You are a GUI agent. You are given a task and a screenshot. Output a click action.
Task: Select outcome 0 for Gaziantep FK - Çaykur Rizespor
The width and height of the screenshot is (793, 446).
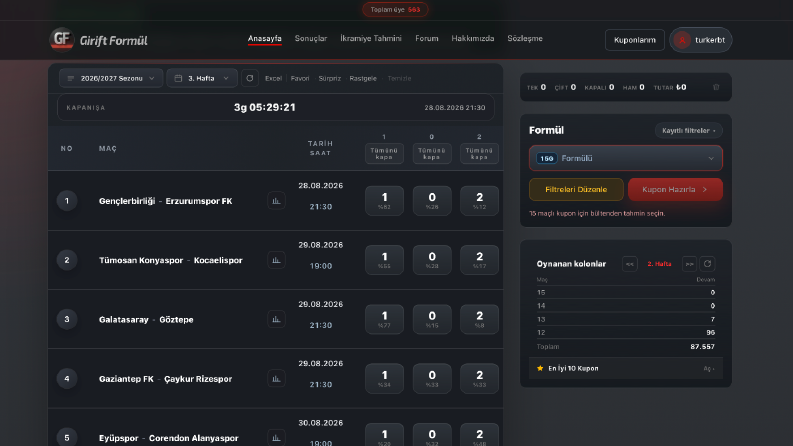coord(432,378)
